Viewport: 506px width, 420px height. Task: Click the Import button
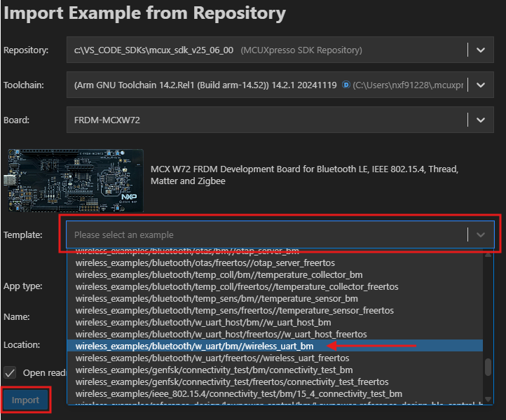click(x=25, y=400)
